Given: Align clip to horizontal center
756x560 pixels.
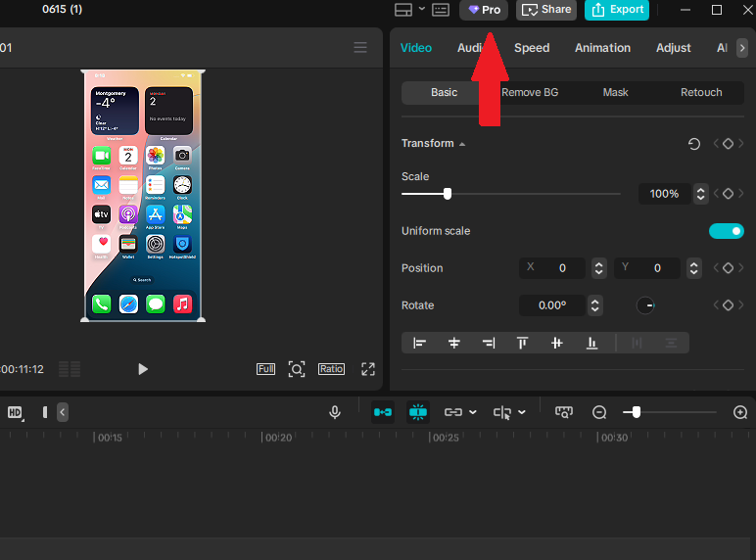Looking at the screenshot, I should pyautogui.click(x=453, y=343).
